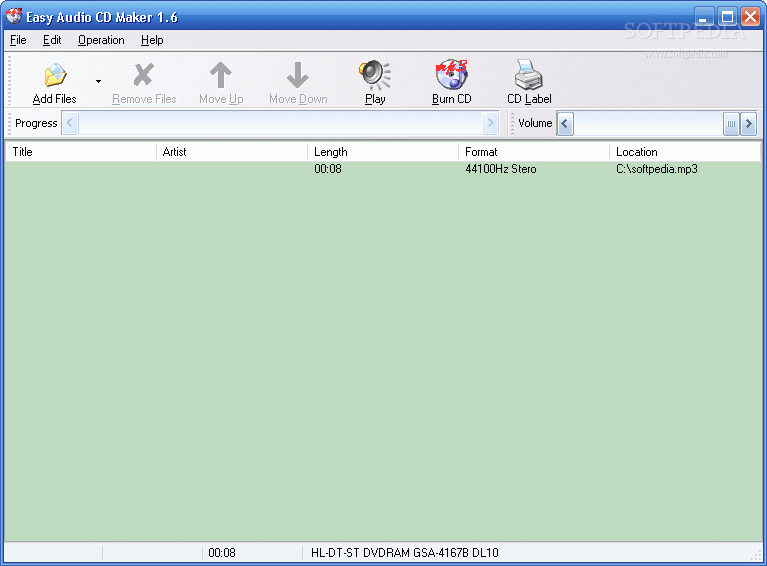Click the 44100Hz Stero format cell
The width and height of the screenshot is (767, 566).
pos(500,169)
